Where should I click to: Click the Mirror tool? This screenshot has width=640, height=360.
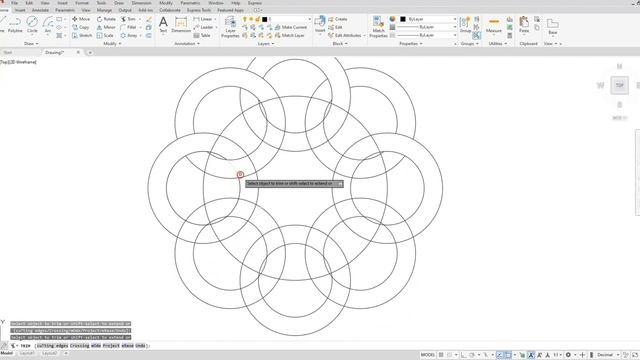pyautogui.click(x=106, y=27)
